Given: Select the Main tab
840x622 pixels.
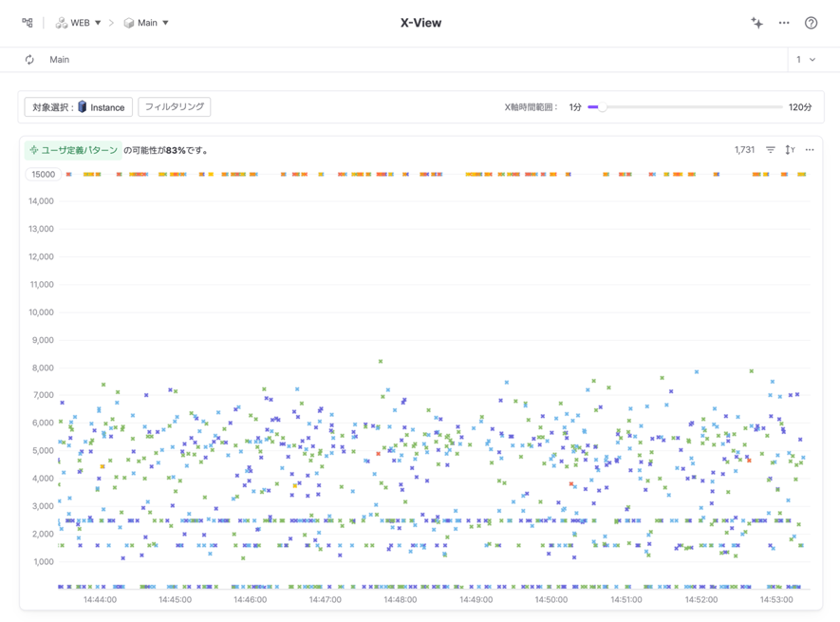Looking at the screenshot, I should [x=59, y=60].
